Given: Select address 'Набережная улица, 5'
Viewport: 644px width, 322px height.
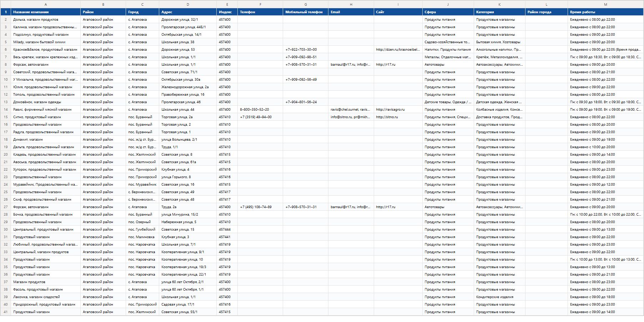Looking at the screenshot, I should pos(188,222).
